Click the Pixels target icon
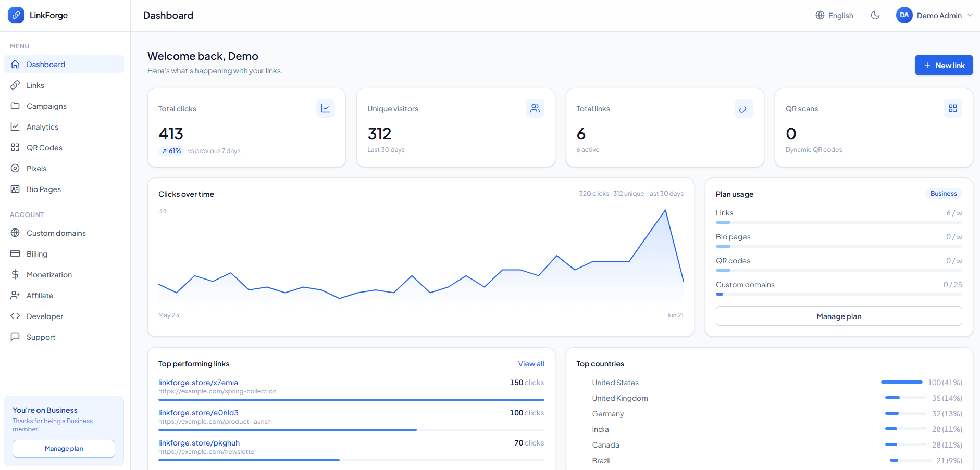Screen dimensions: 980x470 tap(15, 168)
